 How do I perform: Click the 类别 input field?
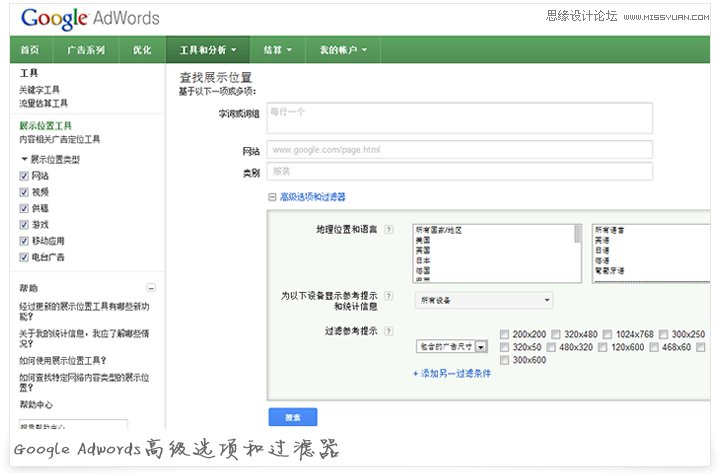460,171
